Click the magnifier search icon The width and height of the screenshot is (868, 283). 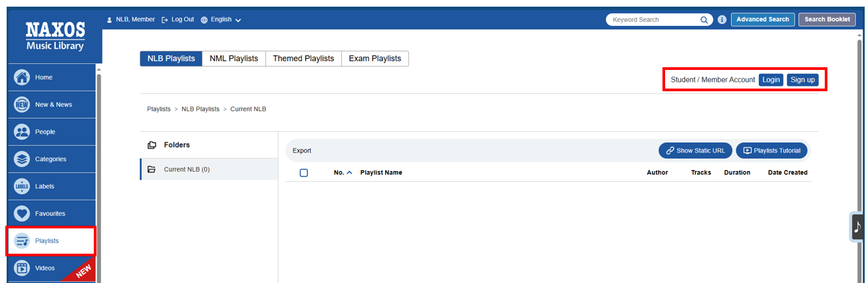[704, 20]
